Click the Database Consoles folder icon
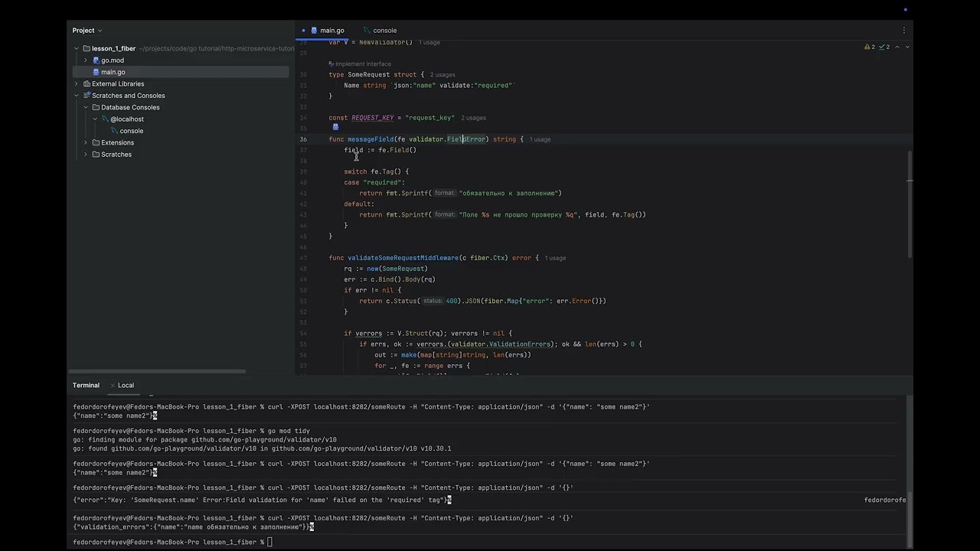Screen dimensions: 980x551 point(96,107)
